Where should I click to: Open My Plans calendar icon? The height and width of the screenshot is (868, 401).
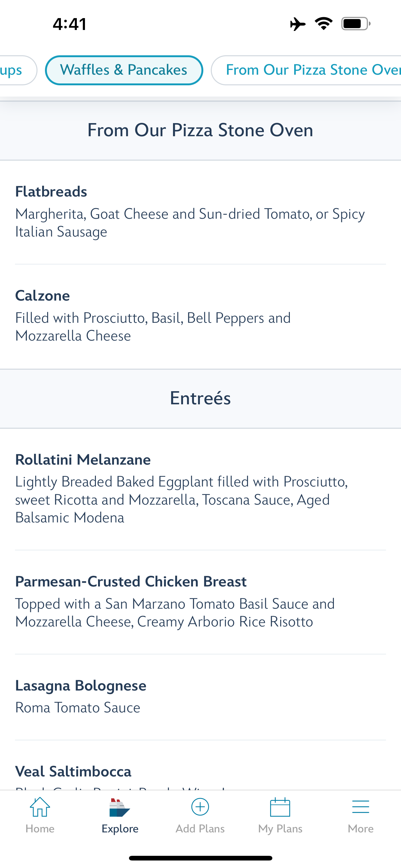[x=280, y=807]
